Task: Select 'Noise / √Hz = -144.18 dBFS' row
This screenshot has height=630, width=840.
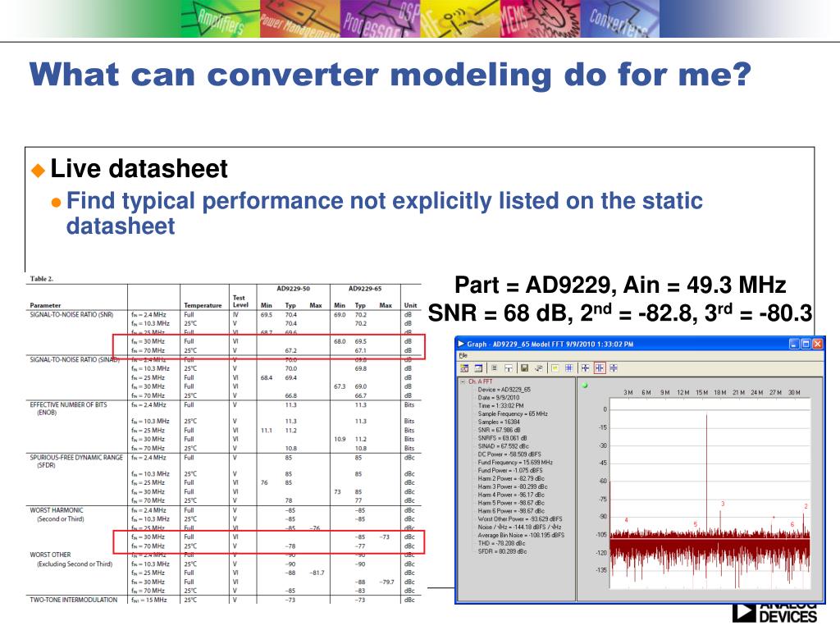Action: click(x=519, y=527)
